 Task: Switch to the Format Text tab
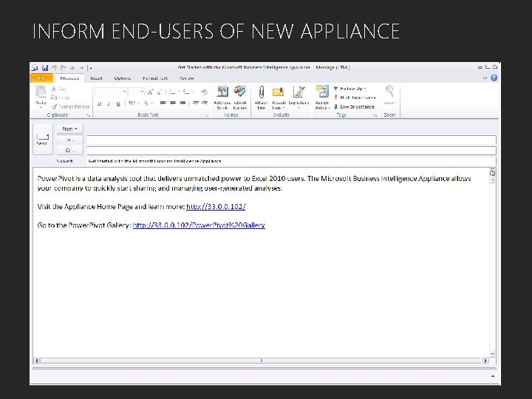155,78
